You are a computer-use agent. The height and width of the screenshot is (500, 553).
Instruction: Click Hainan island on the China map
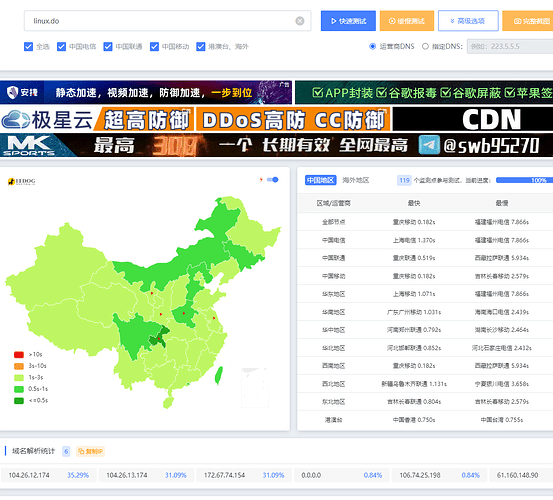[168, 402]
